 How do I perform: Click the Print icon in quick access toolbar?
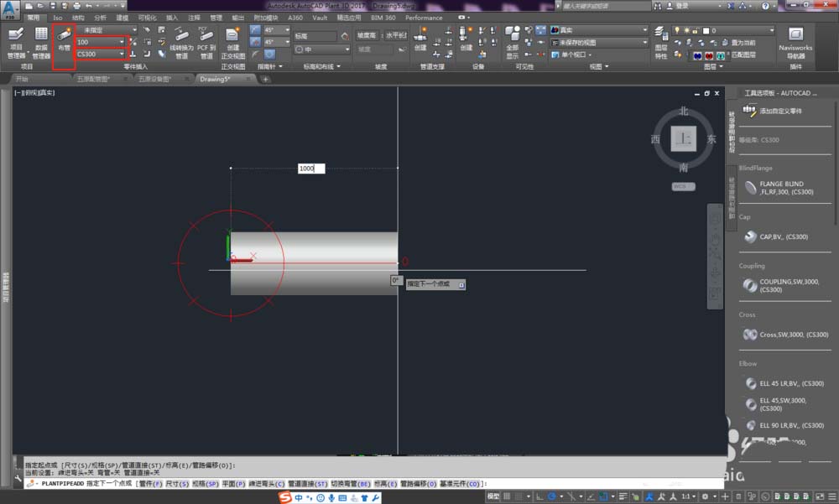(76, 6)
